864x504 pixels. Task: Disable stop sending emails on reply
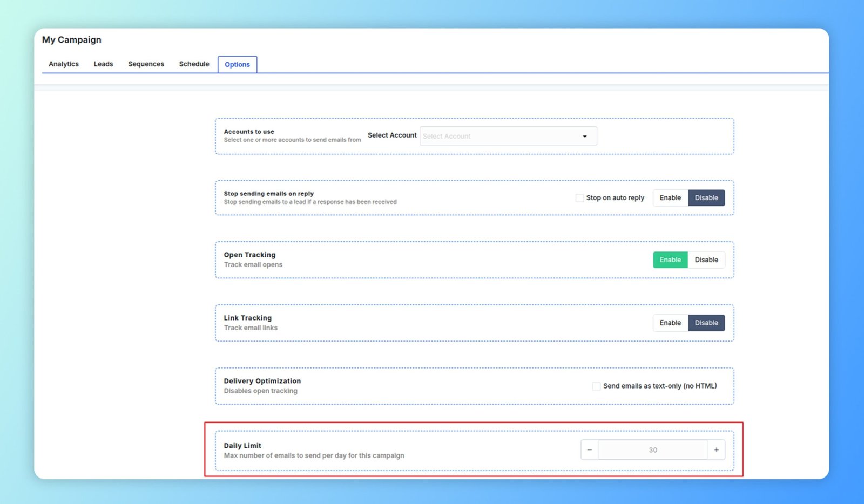pyautogui.click(x=706, y=198)
